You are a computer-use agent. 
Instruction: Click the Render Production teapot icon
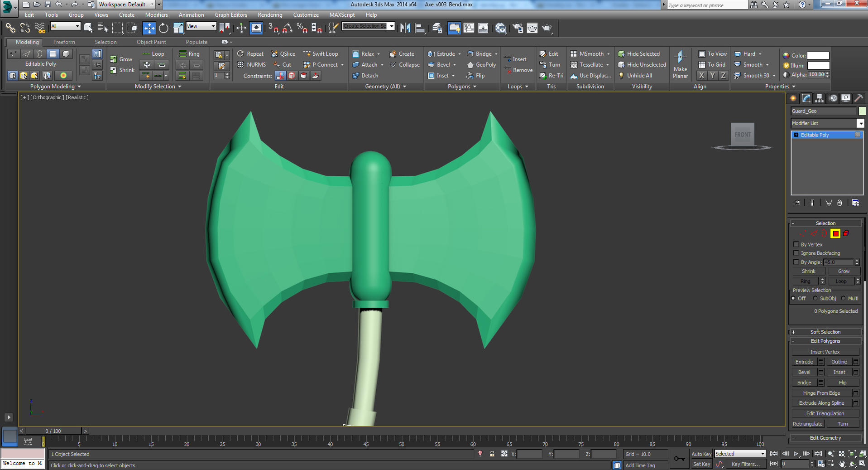[547, 28]
